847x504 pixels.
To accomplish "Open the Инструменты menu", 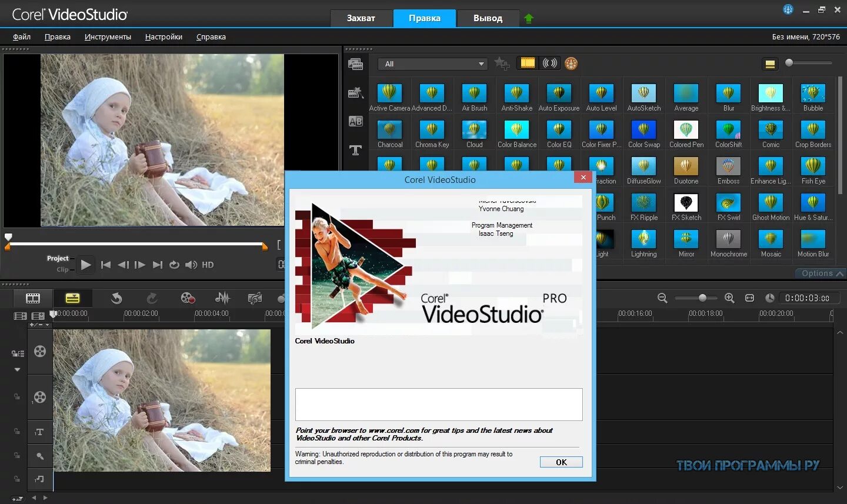I will point(108,36).
